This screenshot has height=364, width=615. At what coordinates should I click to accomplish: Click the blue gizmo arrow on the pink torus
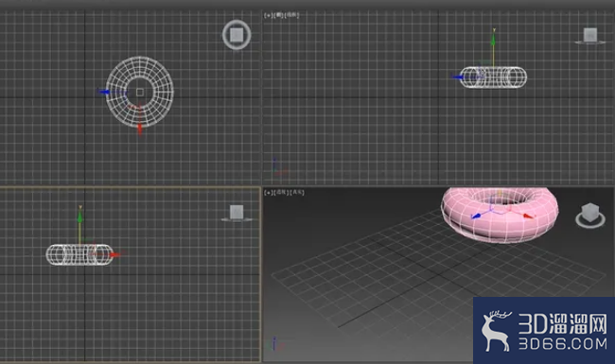pyautogui.click(x=476, y=216)
